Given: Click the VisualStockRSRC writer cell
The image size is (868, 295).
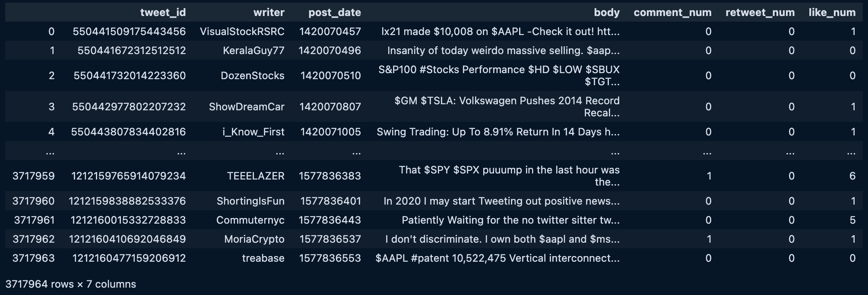Looking at the screenshot, I should (242, 32).
